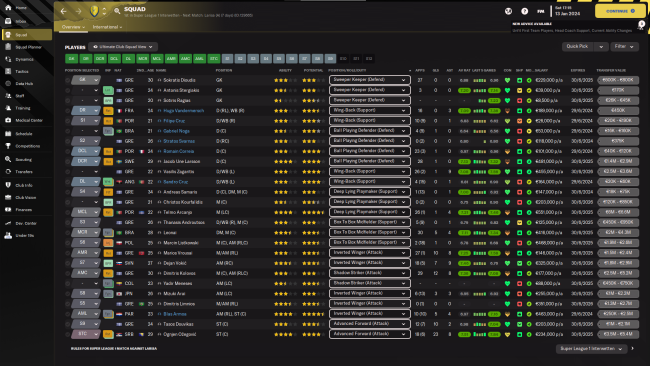Tick selection circle for Sokratis Dioudis row
The width and height of the screenshot is (650, 366).
[x=68, y=80]
